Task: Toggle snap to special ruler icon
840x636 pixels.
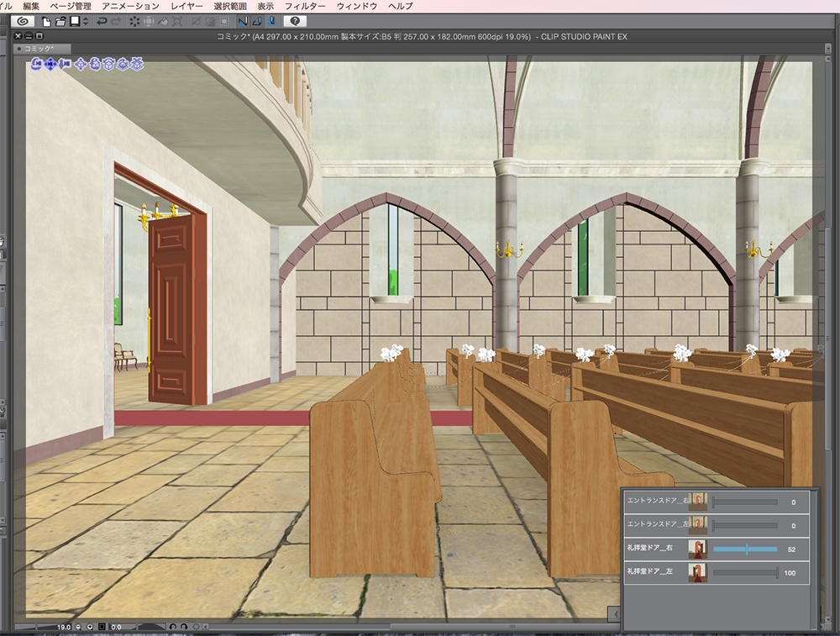Action: point(257,21)
